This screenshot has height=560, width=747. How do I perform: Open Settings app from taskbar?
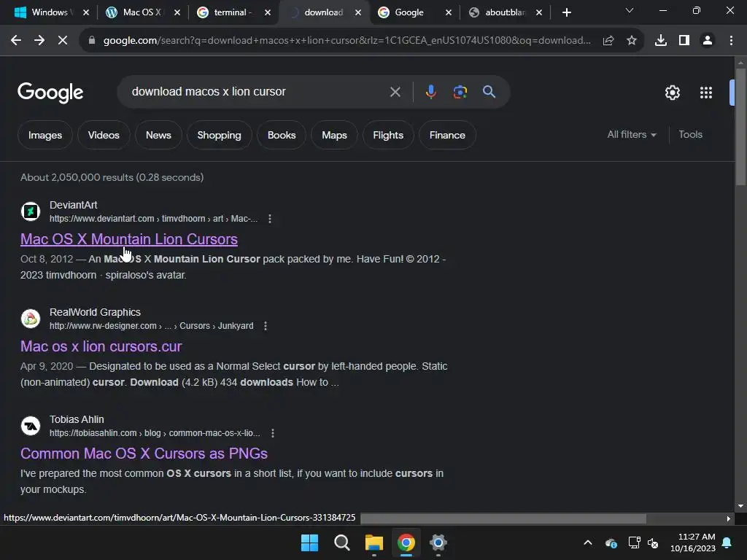(438, 542)
